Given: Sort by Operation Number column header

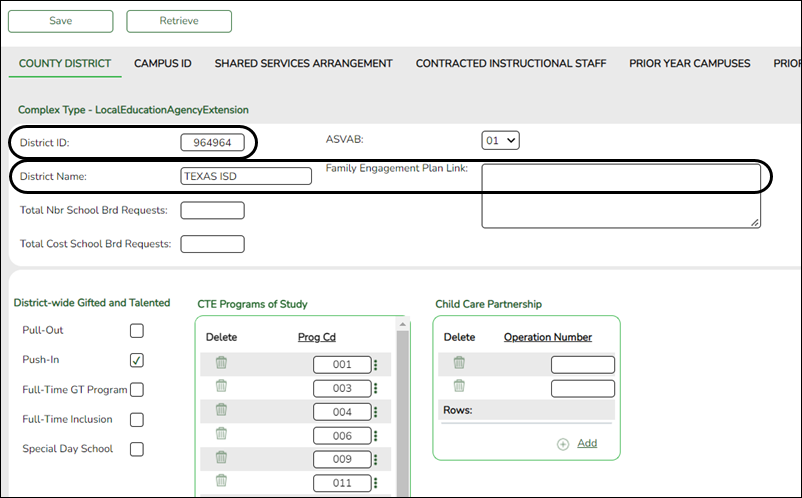Looking at the screenshot, I should click(x=548, y=337).
